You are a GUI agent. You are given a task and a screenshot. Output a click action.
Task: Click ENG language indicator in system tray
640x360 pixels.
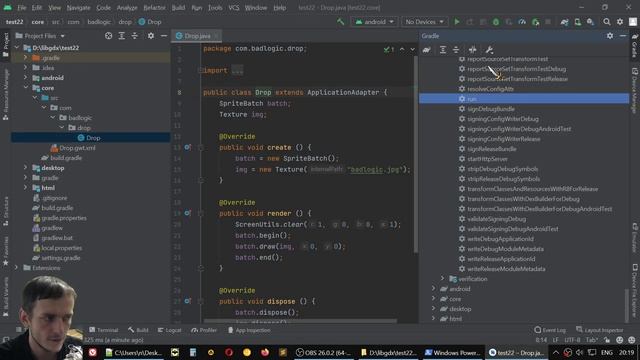click(x=607, y=352)
